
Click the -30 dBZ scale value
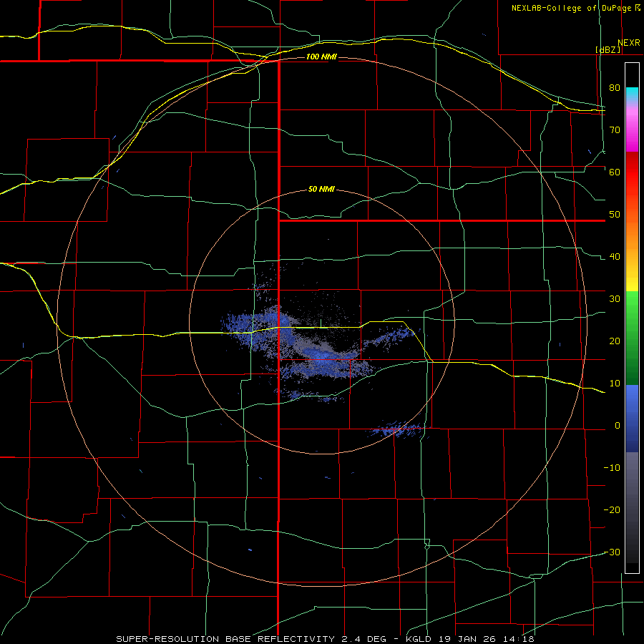click(x=612, y=552)
